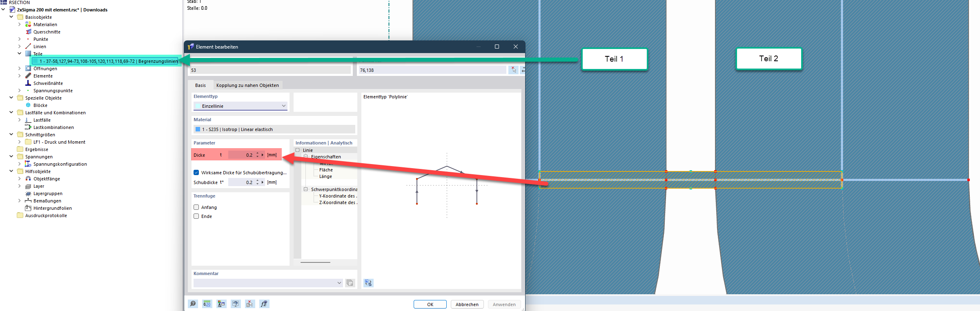
Task: Click the display settings monitor icon
Action: (x=236, y=304)
